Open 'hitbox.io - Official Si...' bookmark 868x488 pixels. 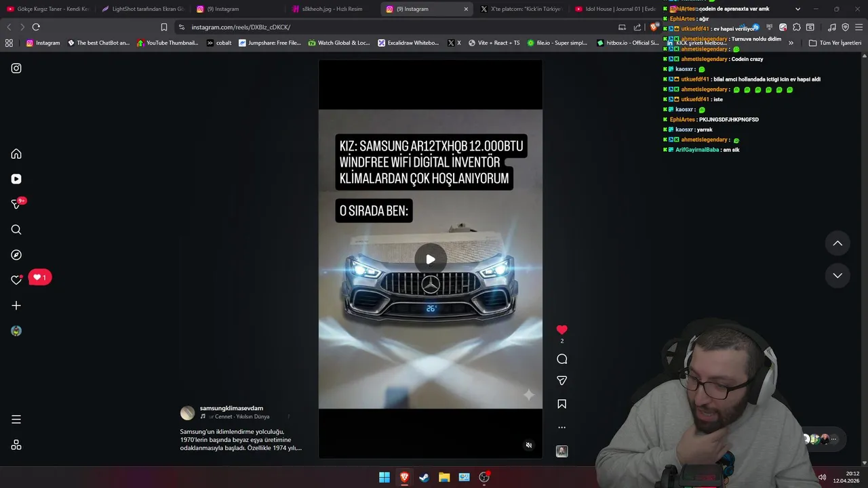pyautogui.click(x=628, y=43)
